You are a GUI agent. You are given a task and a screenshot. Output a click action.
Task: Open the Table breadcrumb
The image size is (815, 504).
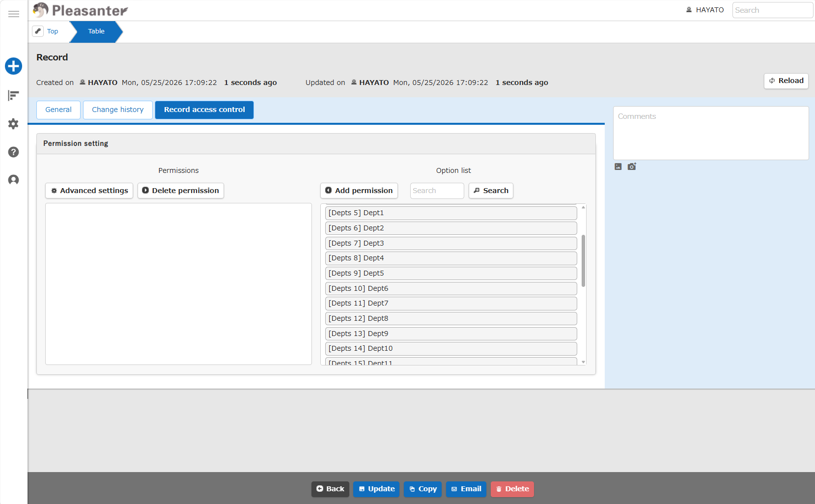tap(96, 31)
